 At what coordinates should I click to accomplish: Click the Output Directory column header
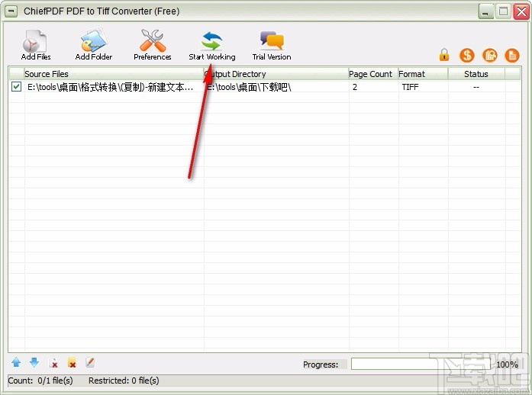pyautogui.click(x=276, y=74)
